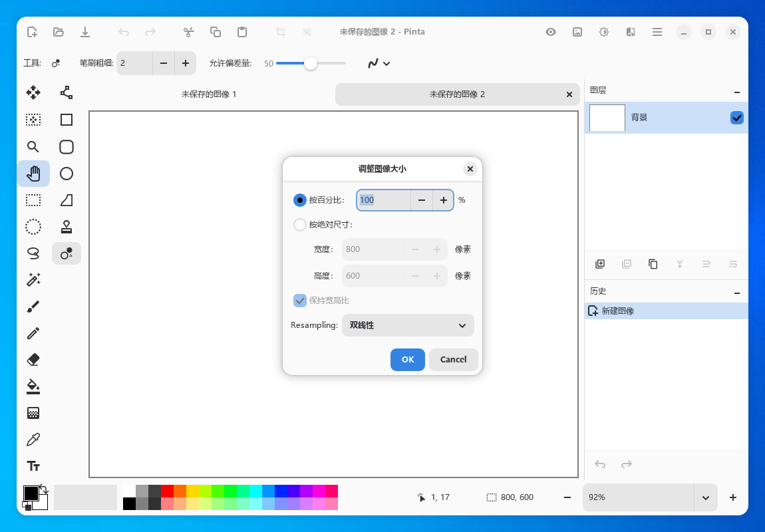Viewport: 765px width, 532px height.
Task: Open the main hamburger menu
Action: [657, 32]
